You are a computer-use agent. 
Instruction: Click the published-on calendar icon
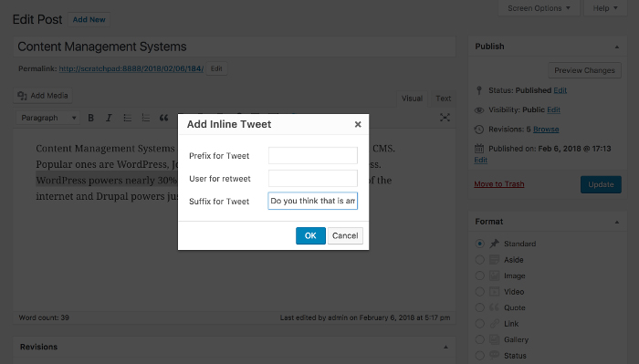click(479, 149)
